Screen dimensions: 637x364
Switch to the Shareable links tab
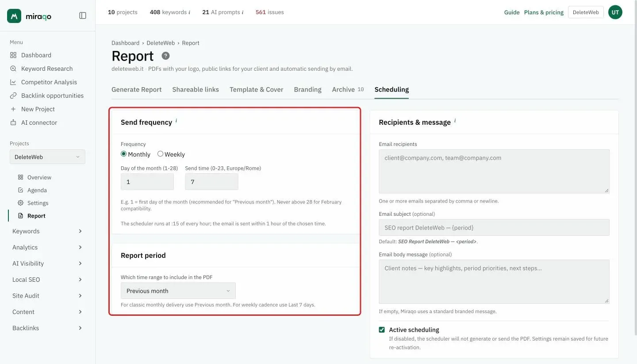point(196,89)
